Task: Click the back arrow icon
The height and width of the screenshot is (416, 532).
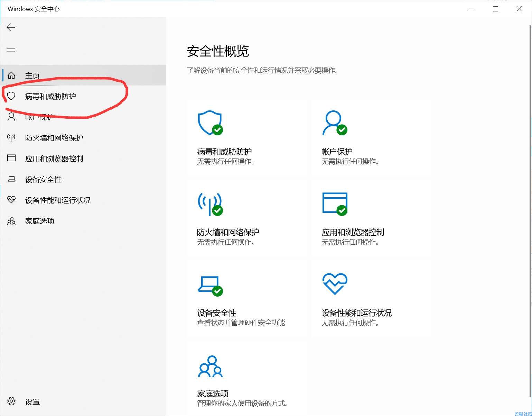Action: tap(11, 27)
